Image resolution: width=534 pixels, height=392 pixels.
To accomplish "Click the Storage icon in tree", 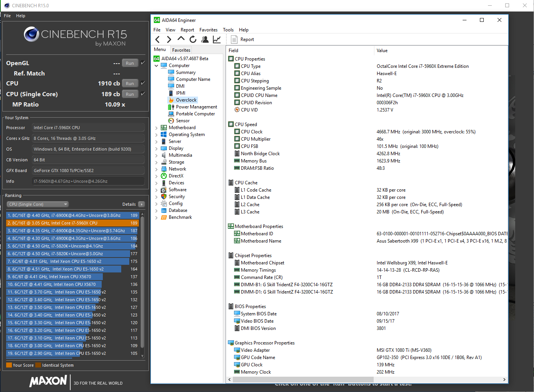I will pyautogui.click(x=164, y=162).
